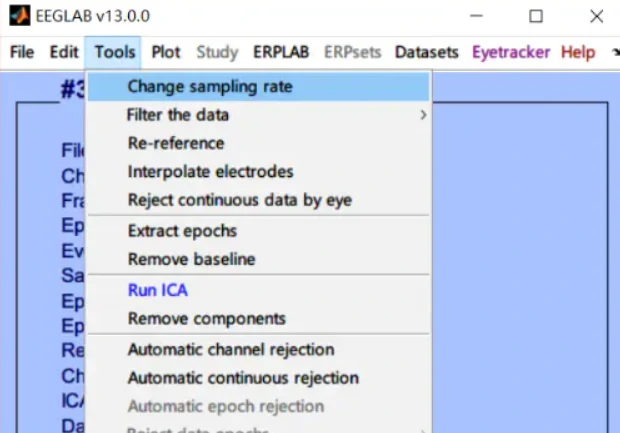
Task: Click the menu overflow arrow icon
Action: (x=612, y=52)
